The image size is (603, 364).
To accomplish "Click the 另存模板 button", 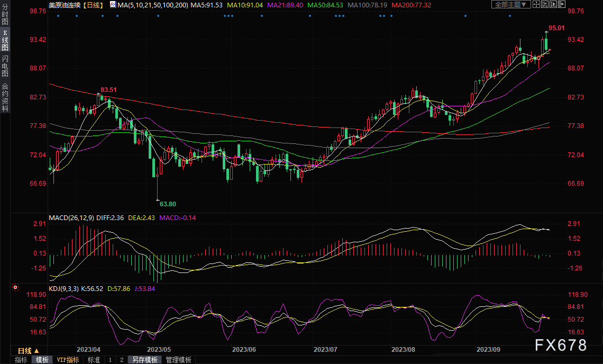I will pyautogui.click(x=145, y=360).
